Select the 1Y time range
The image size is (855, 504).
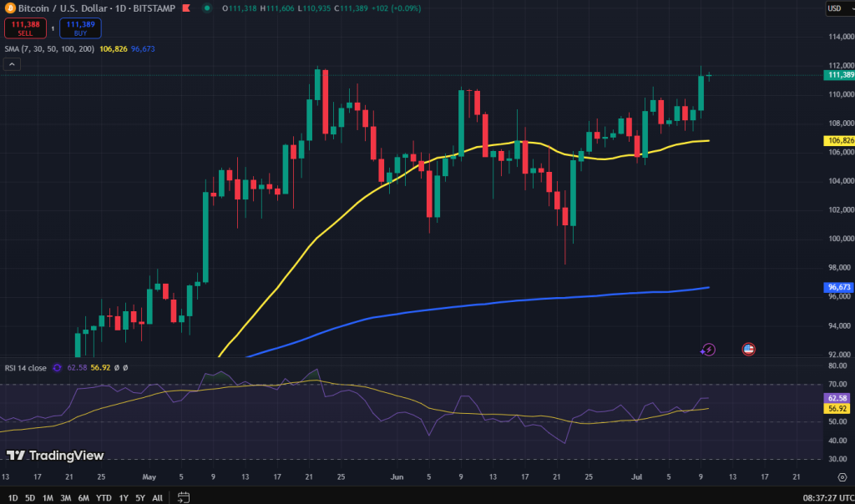[124, 498]
